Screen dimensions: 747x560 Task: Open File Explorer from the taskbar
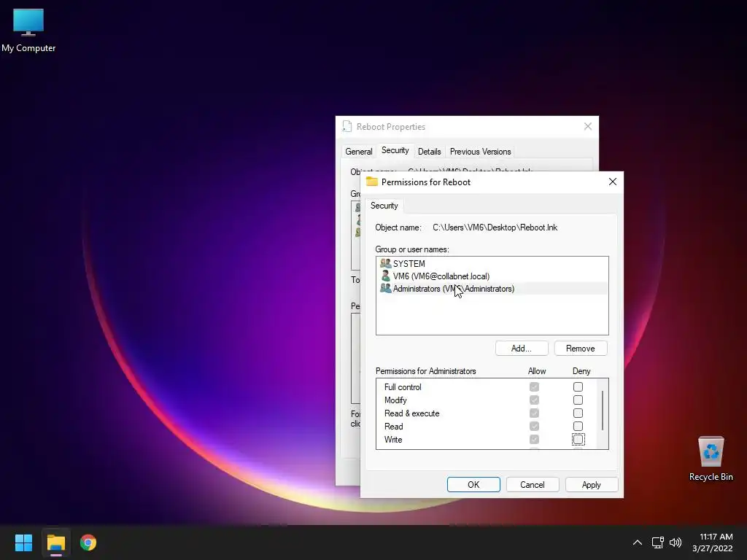(55, 542)
